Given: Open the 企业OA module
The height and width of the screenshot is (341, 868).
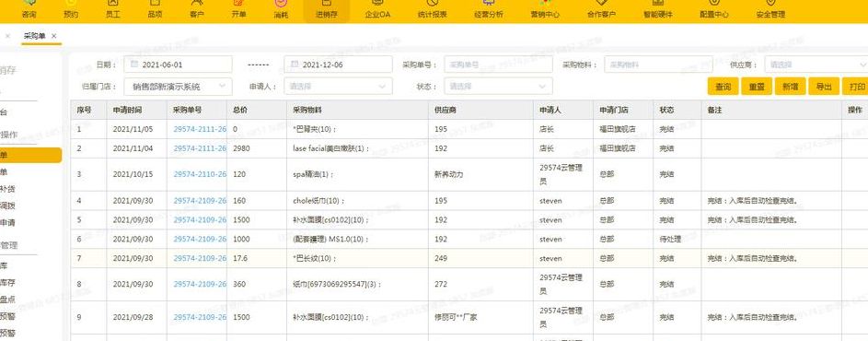Looking at the screenshot, I should (377, 10).
